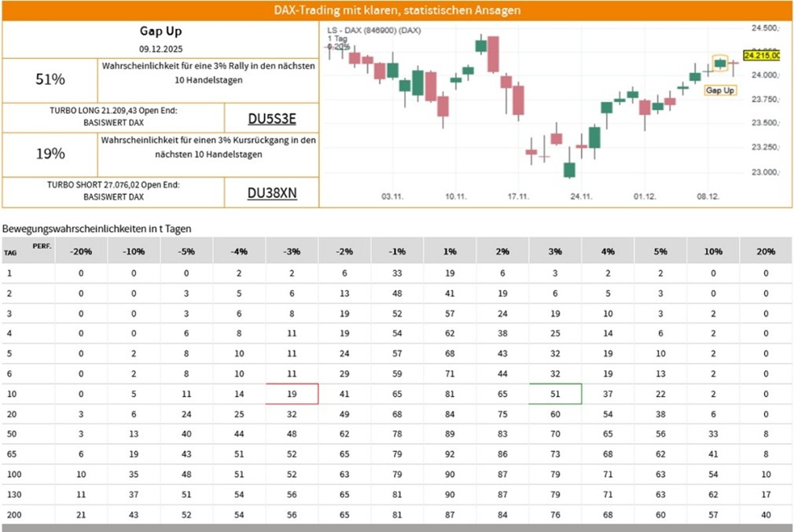Click the 09.12.2025 date under Gap Up
This screenshot has height=532, width=794.
(160, 50)
